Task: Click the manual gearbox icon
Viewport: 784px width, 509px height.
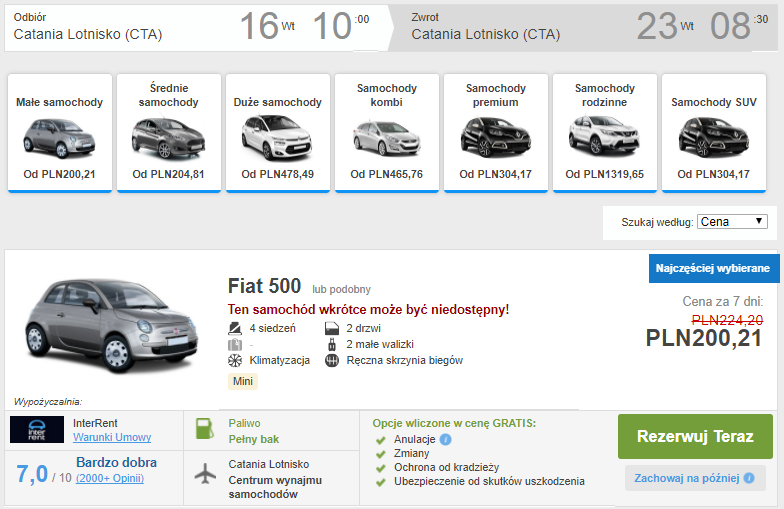Action: point(332,360)
